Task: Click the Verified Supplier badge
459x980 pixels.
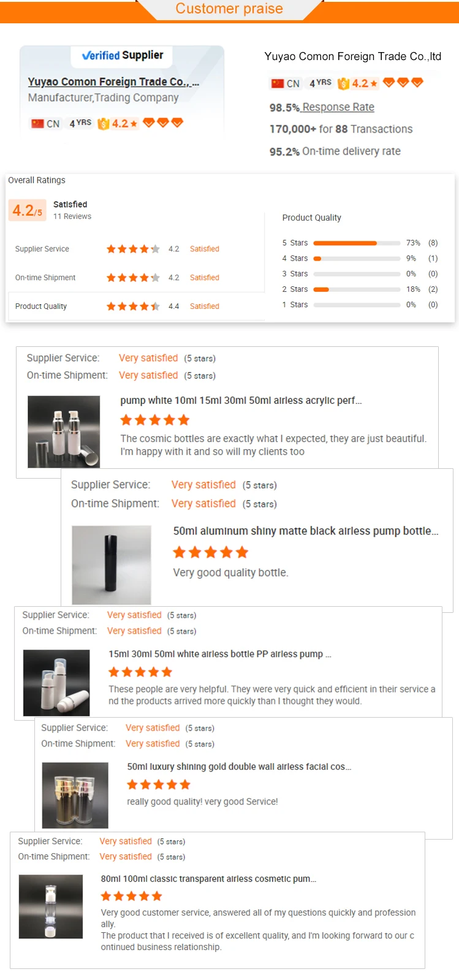Action: (123, 55)
